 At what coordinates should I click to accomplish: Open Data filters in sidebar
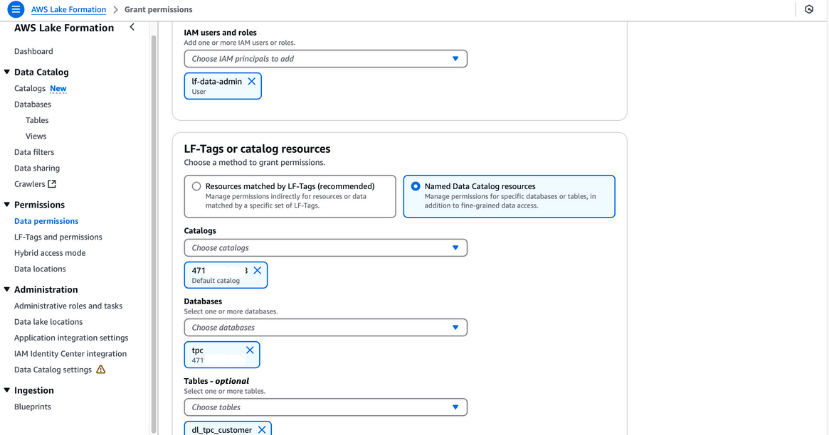(x=34, y=152)
